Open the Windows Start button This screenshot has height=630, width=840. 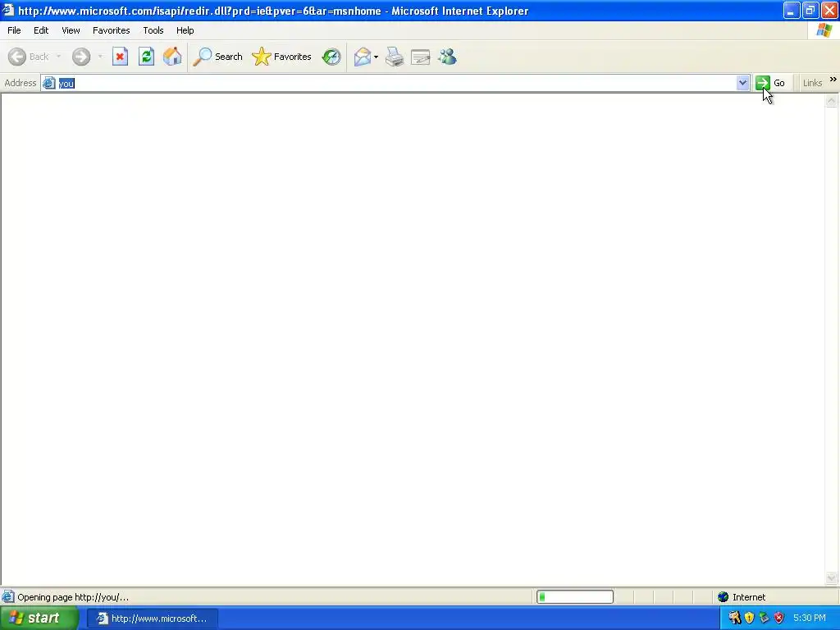(x=38, y=619)
